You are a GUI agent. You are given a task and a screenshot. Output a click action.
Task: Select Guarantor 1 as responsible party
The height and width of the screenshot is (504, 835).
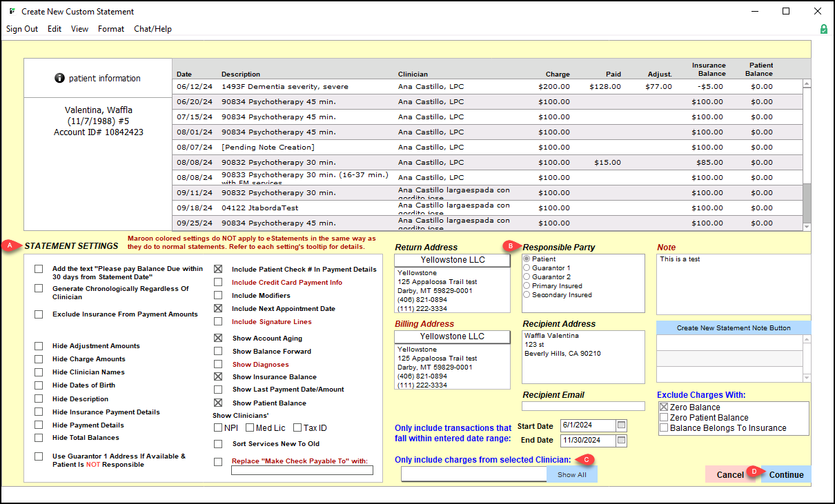(527, 268)
